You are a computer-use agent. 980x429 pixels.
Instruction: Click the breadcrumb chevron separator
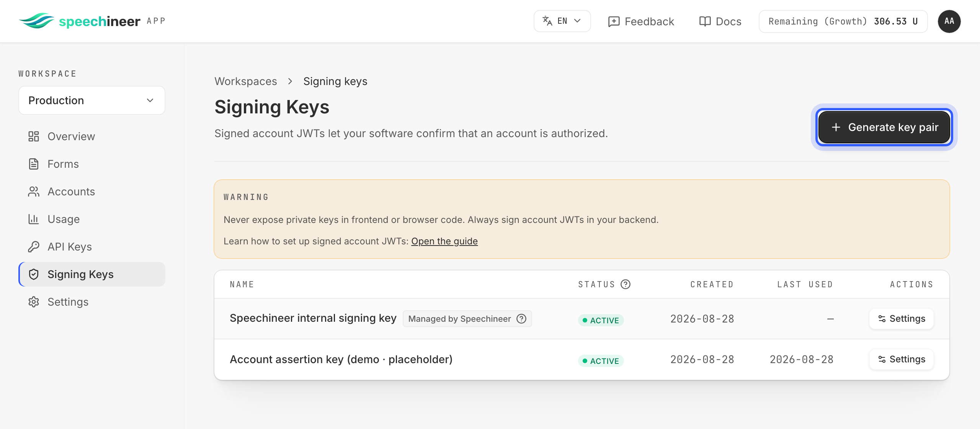290,81
